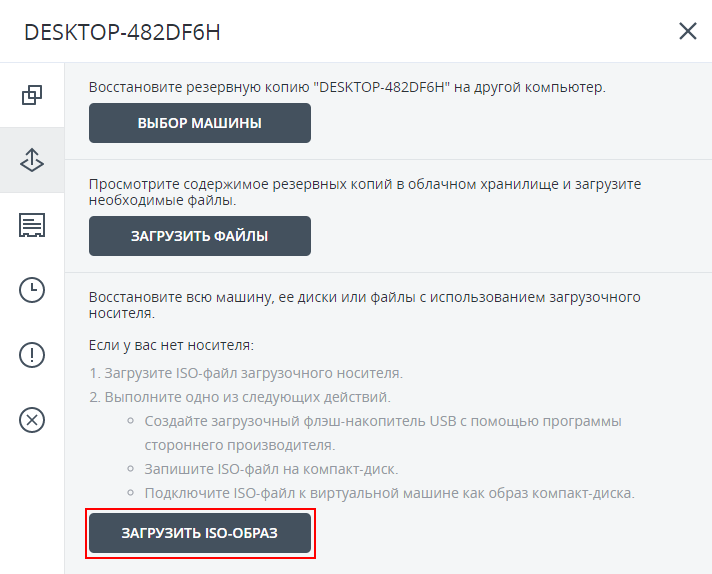Click the text about restoring with bootable media

coord(364,305)
